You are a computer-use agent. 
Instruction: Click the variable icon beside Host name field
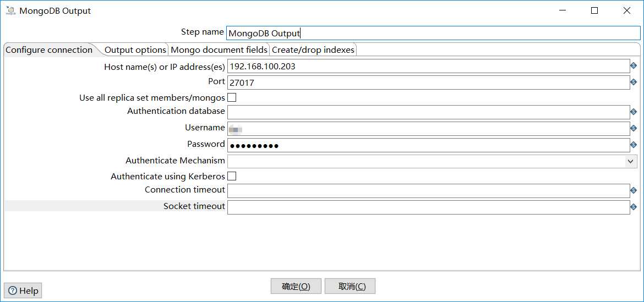[634, 66]
